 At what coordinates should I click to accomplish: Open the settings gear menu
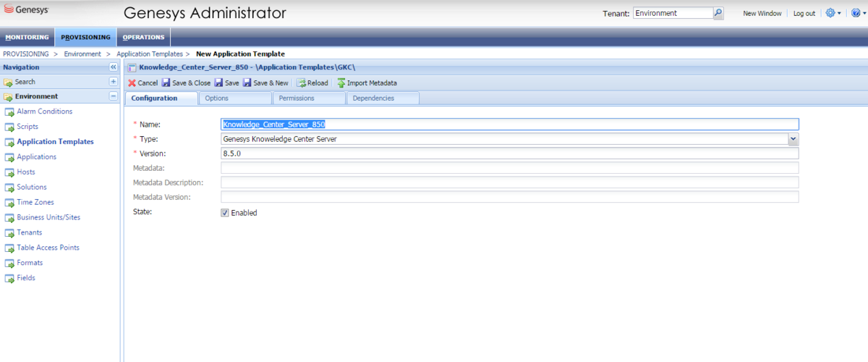pos(830,13)
